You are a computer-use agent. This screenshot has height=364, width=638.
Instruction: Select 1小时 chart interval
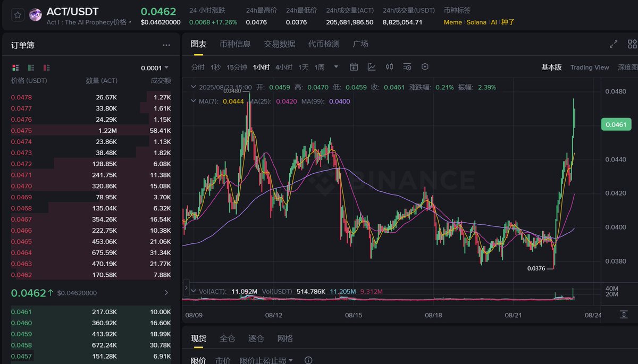262,67
